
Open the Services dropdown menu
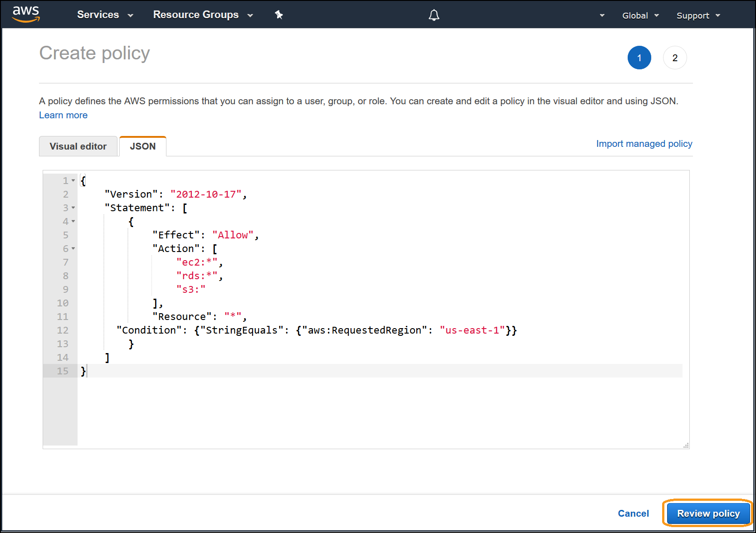coord(105,15)
